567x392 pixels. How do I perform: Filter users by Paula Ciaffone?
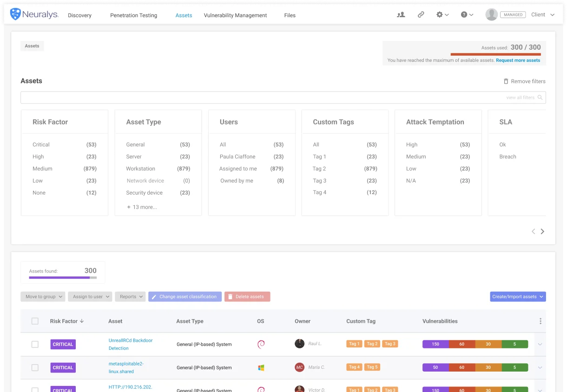point(251,157)
